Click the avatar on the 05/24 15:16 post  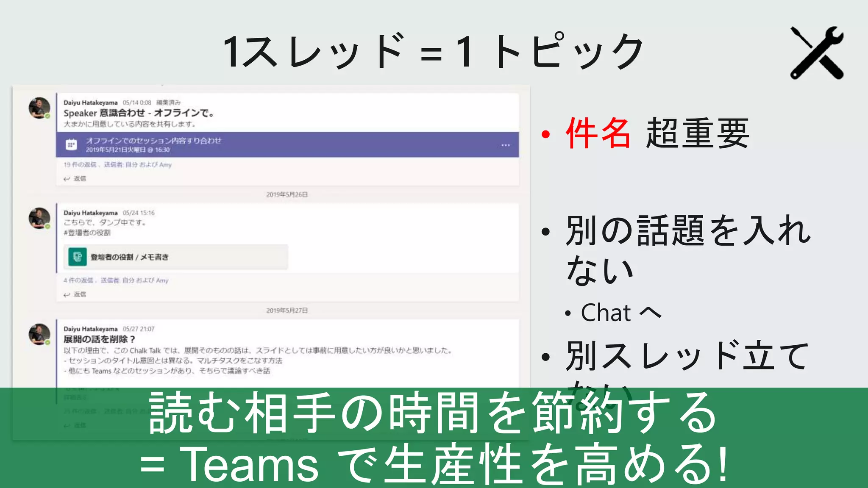39,218
